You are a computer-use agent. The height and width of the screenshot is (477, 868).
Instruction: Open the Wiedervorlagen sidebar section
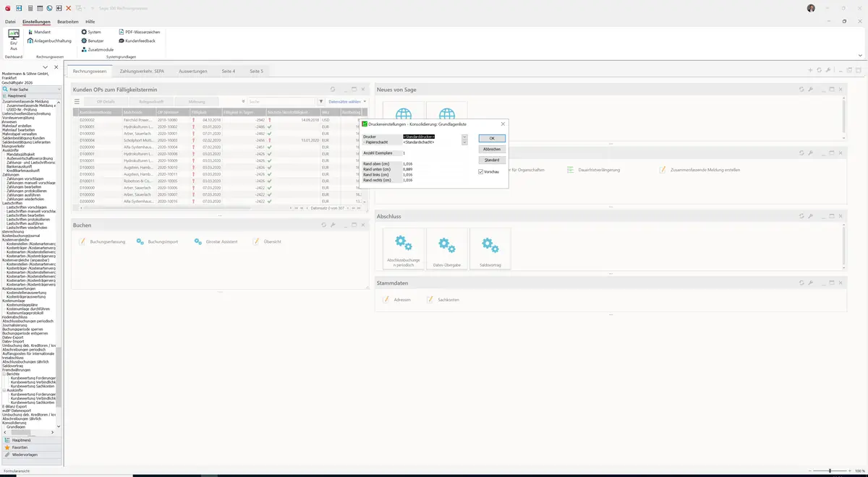pyautogui.click(x=32, y=455)
